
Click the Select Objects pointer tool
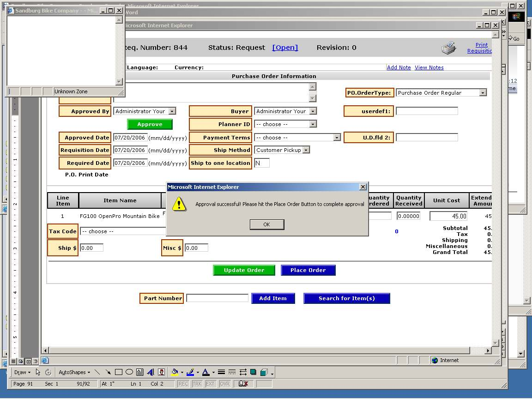coord(38,372)
